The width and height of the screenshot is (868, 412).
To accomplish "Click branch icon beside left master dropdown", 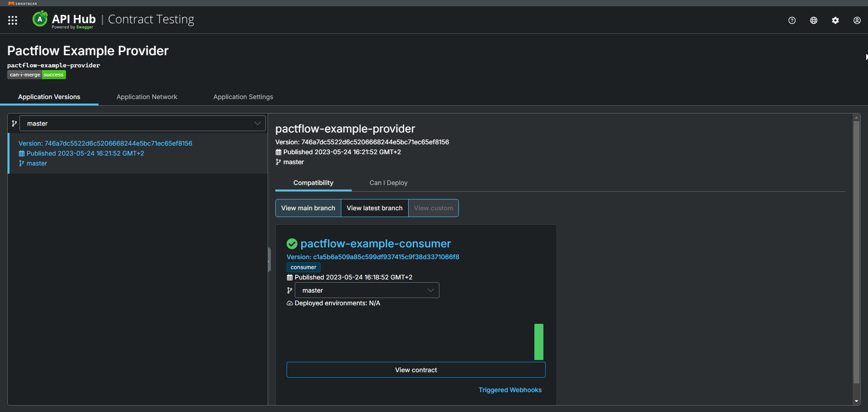I will (x=14, y=123).
